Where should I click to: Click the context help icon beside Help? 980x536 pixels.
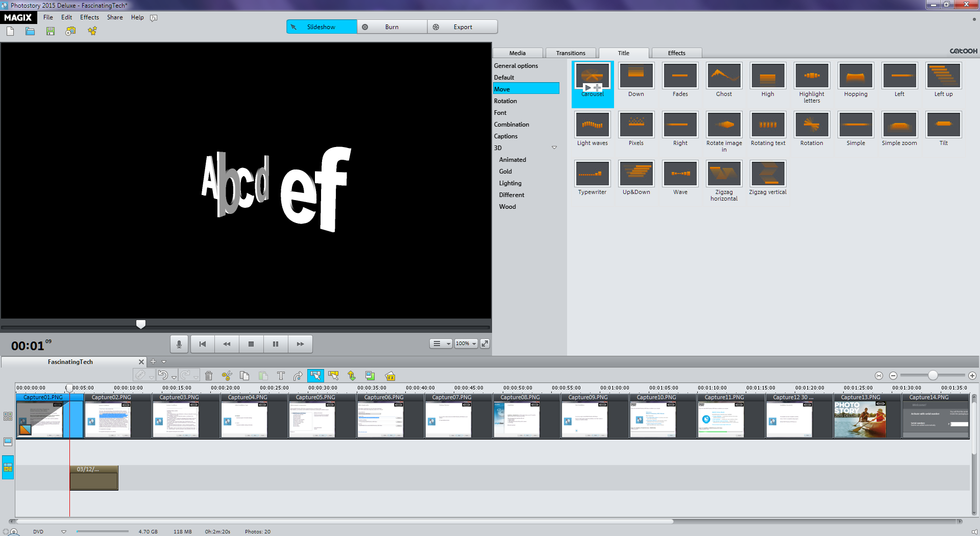point(154,18)
